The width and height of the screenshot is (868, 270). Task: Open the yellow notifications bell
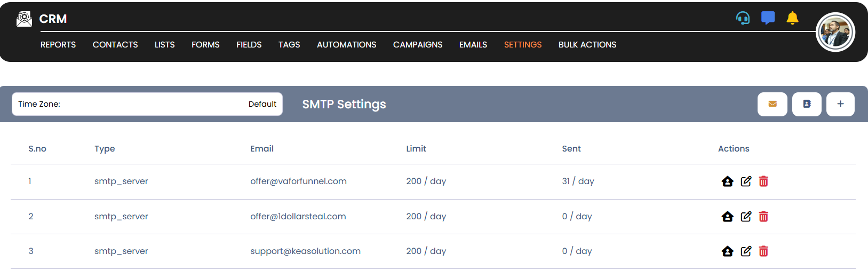tap(792, 18)
